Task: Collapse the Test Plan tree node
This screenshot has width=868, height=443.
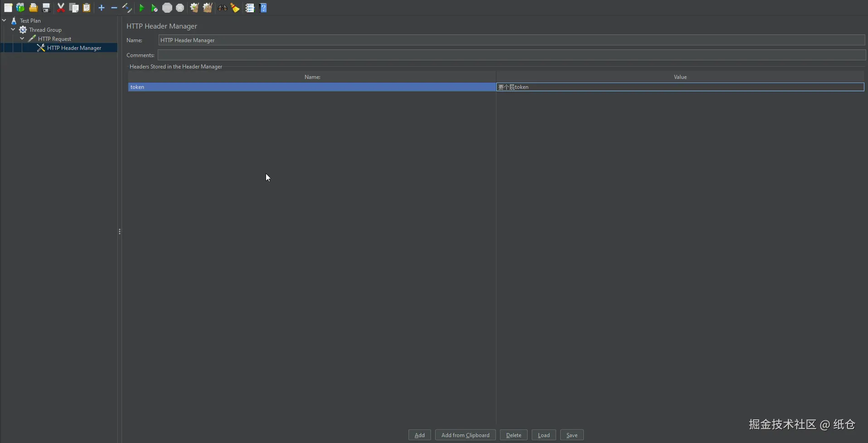Action: (x=4, y=20)
